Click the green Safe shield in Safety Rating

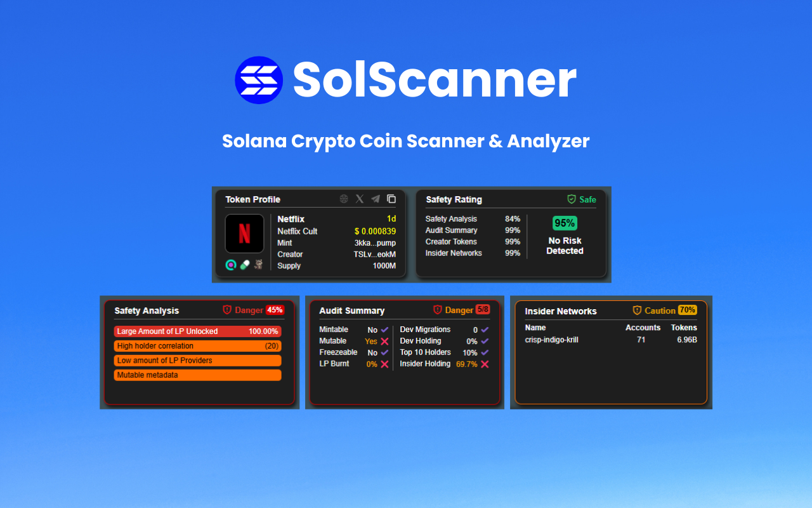tap(572, 199)
